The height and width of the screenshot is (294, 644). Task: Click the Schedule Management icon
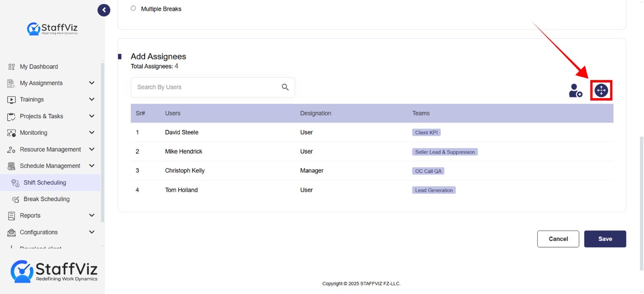11,166
